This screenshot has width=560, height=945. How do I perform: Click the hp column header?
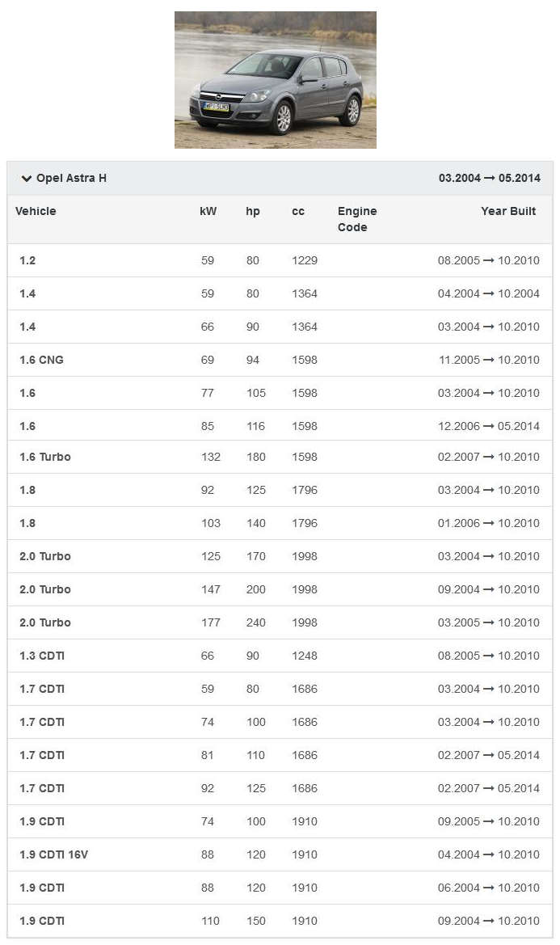(253, 211)
